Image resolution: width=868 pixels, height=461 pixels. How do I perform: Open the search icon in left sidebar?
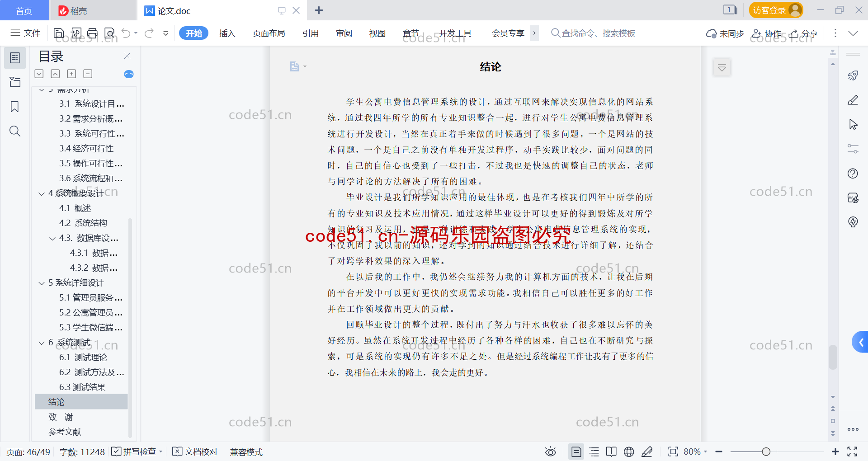point(15,131)
